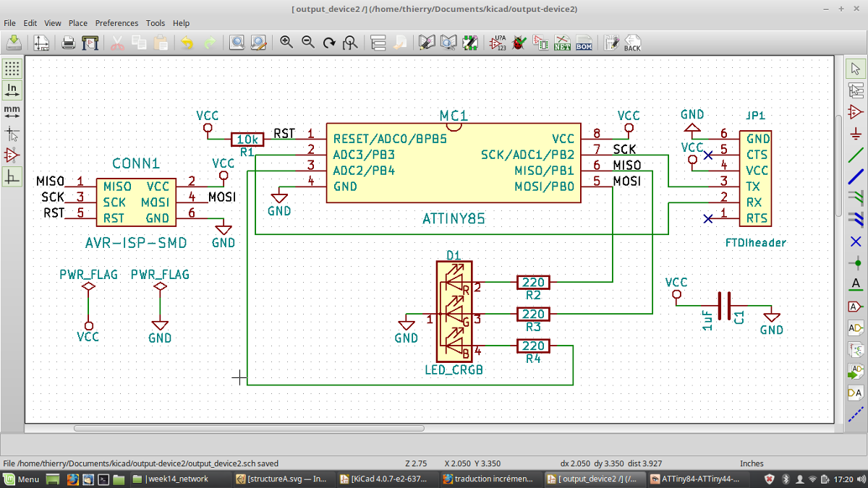Select the place wire tool
Image resolution: width=868 pixels, height=488 pixels.
click(856, 155)
